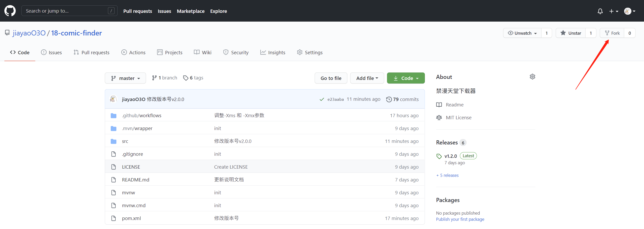Expand the Add file dropdown

click(x=367, y=78)
